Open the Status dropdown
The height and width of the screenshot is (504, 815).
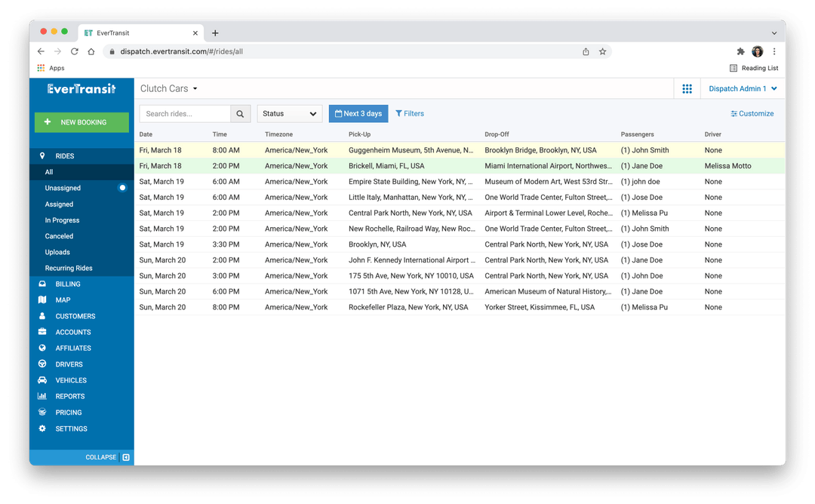[289, 112]
